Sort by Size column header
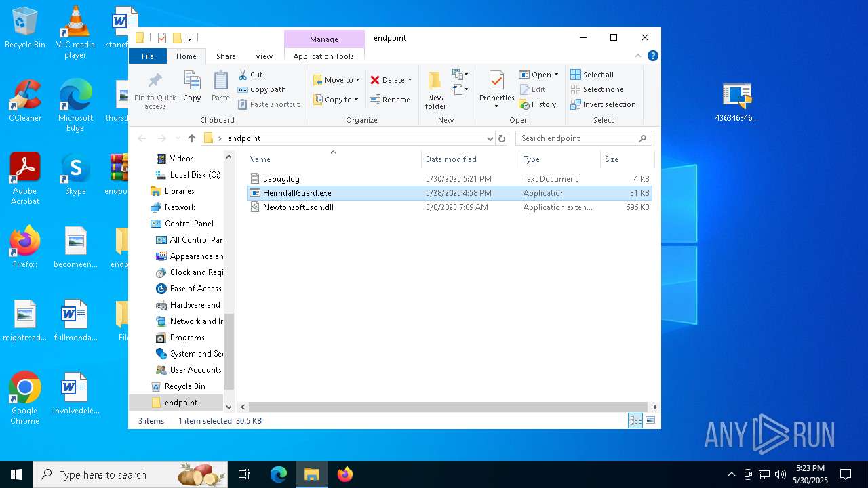The width and height of the screenshot is (868, 488). click(x=627, y=159)
